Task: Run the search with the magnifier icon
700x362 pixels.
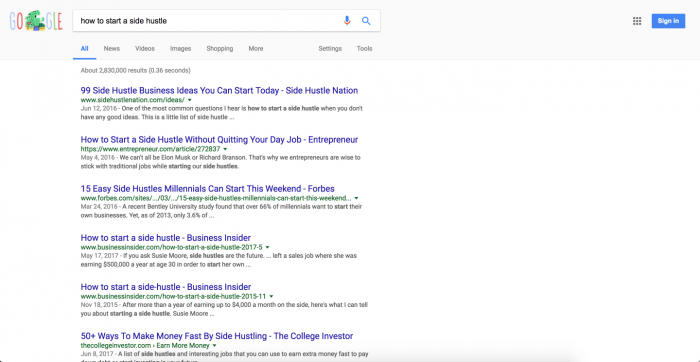Action: coord(366,21)
